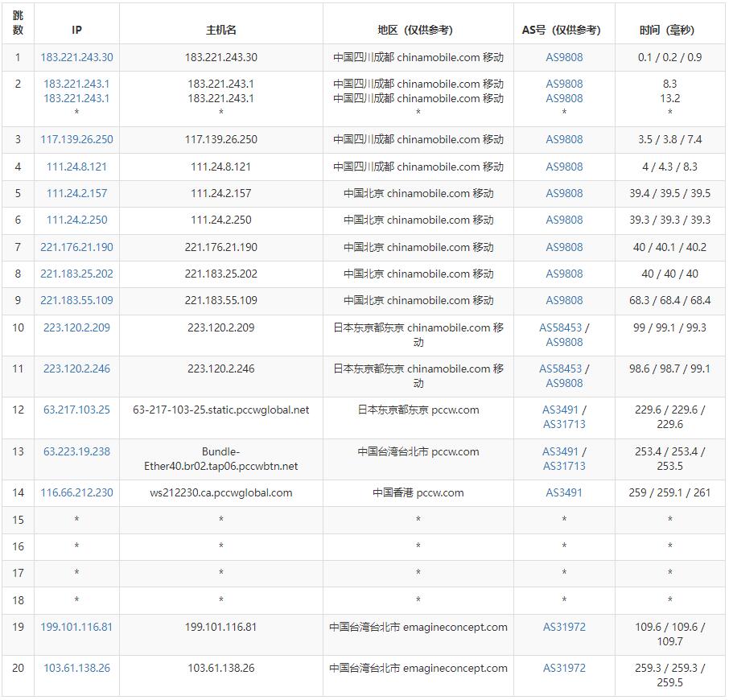Select time value 99 / 99.1 / 99.3

670,327
